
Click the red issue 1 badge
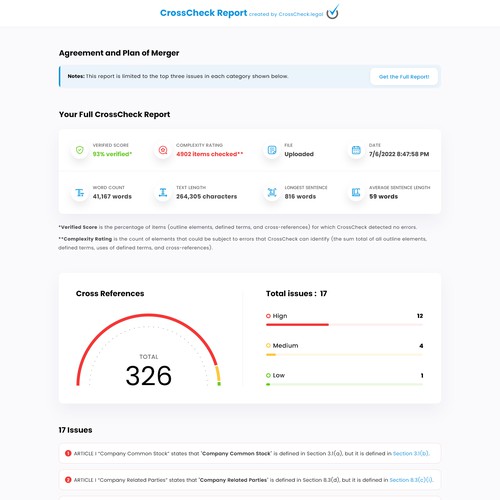(68, 453)
